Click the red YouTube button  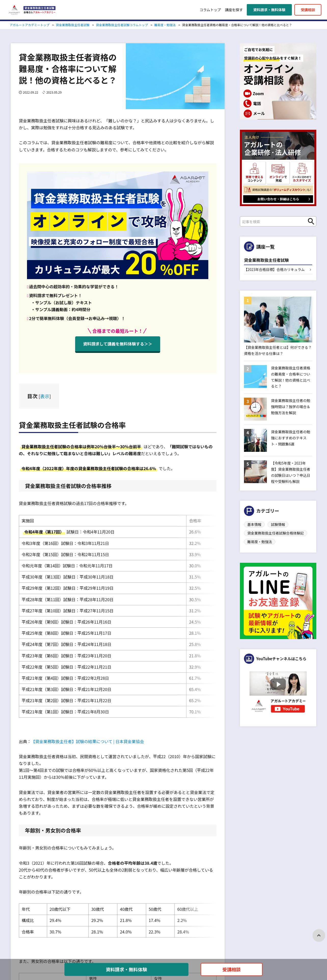point(288,709)
